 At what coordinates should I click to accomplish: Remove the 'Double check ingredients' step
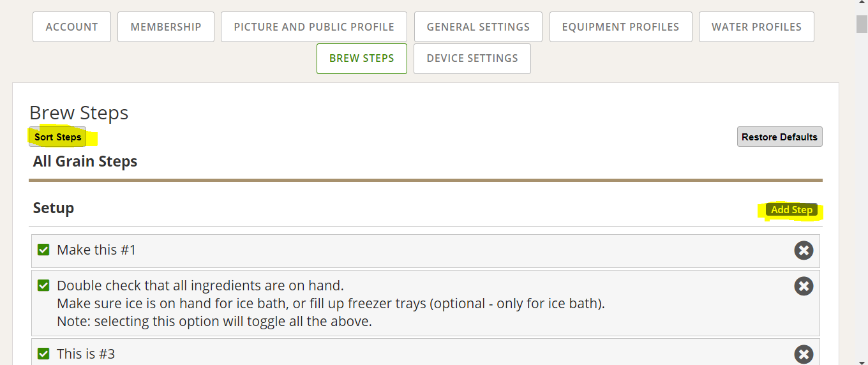(x=804, y=286)
